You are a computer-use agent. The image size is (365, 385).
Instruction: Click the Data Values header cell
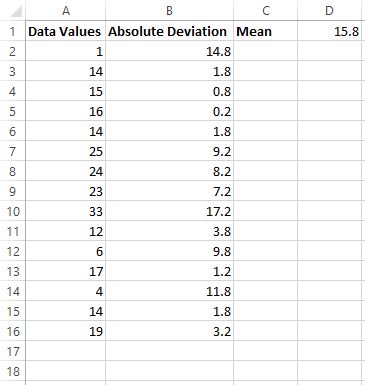point(66,31)
